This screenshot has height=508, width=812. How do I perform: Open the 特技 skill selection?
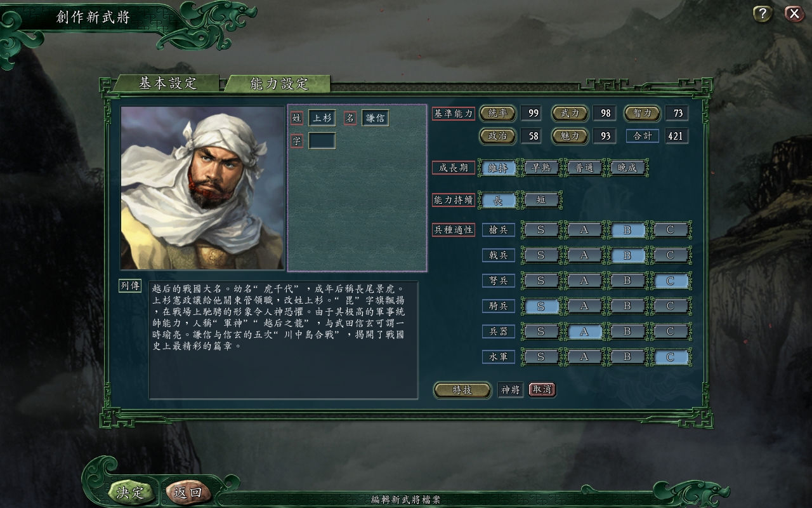(462, 390)
